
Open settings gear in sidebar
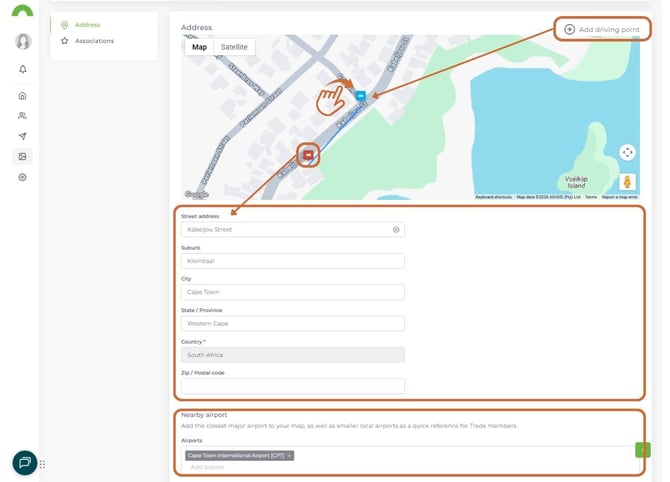[x=22, y=177]
